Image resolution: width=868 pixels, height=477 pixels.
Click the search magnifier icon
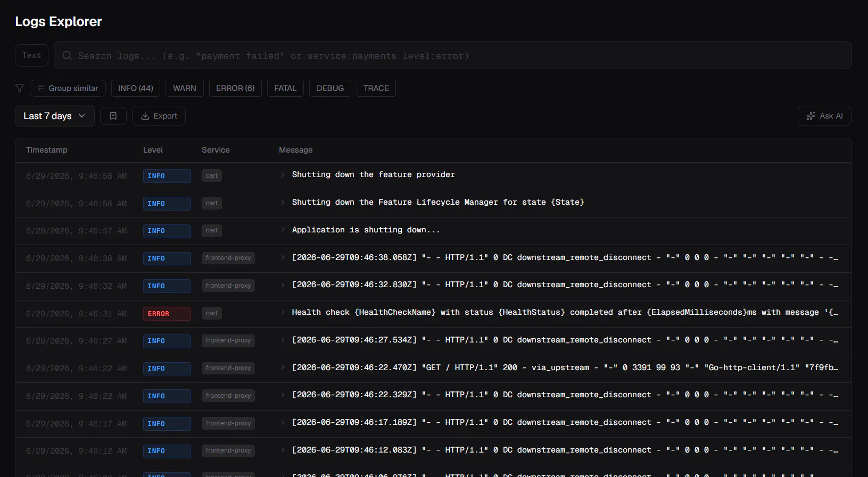click(x=67, y=55)
